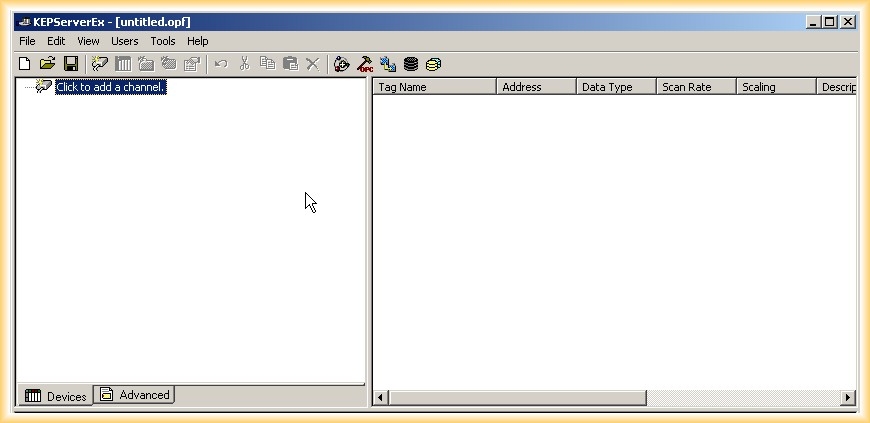Open the Edit menu
The width and height of the screenshot is (870, 423).
pyautogui.click(x=56, y=41)
